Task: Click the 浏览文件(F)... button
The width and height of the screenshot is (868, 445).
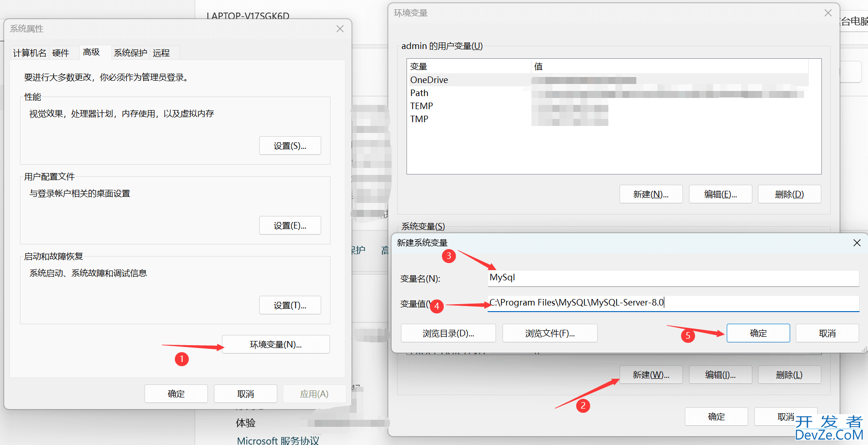Action: [550, 333]
